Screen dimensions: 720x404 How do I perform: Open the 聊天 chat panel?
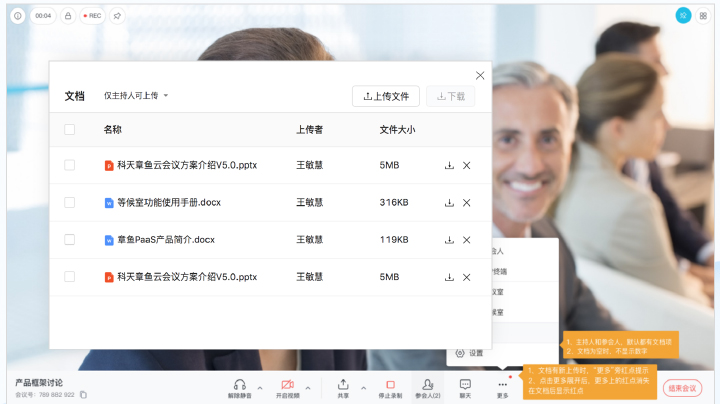click(465, 388)
